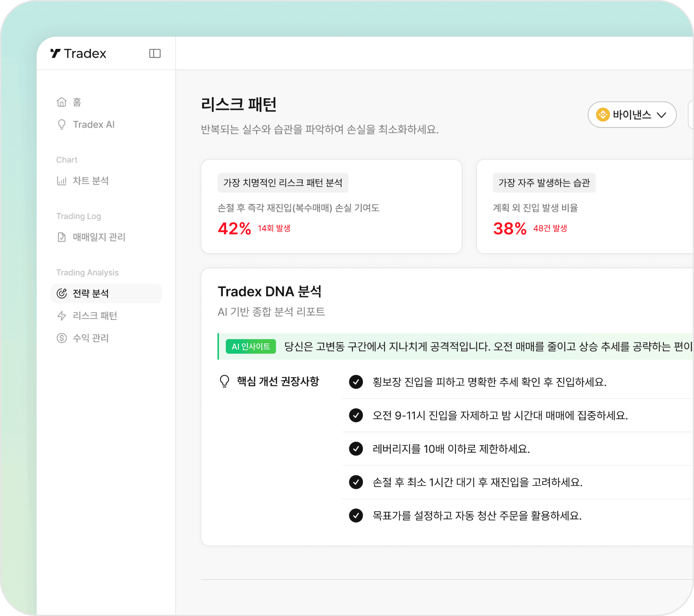Click the Binance coin icon

[x=603, y=114]
